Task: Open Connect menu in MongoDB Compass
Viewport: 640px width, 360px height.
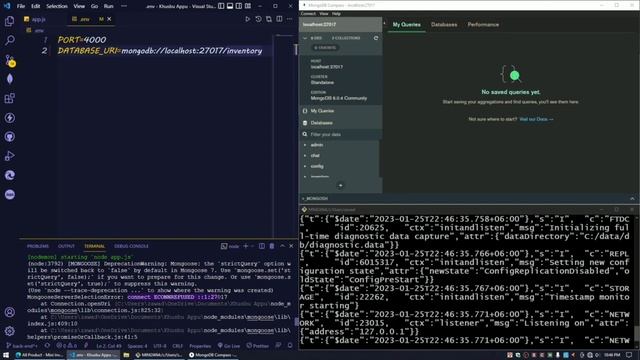Action: coord(308,13)
